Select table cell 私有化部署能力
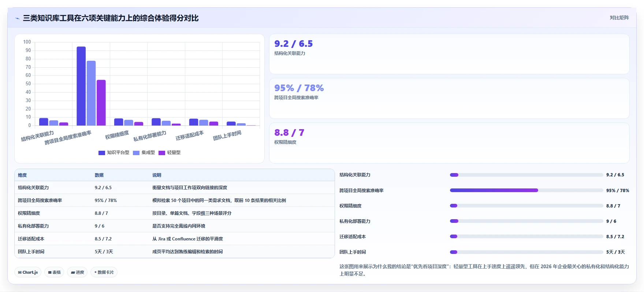The height and width of the screenshot is (292, 644). tap(33, 226)
